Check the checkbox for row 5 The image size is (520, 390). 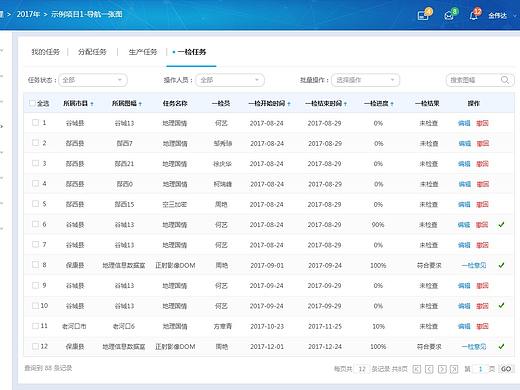[x=35, y=204]
